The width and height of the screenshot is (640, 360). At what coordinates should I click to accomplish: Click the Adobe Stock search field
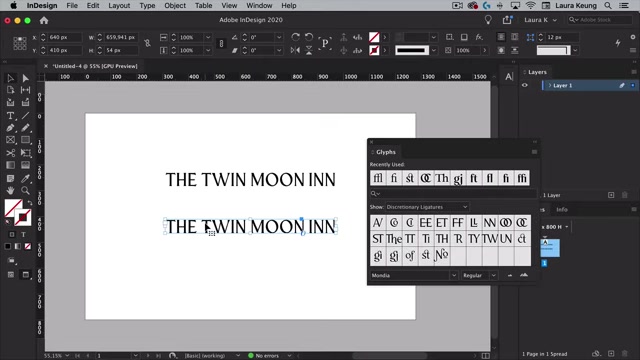point(600,20)
